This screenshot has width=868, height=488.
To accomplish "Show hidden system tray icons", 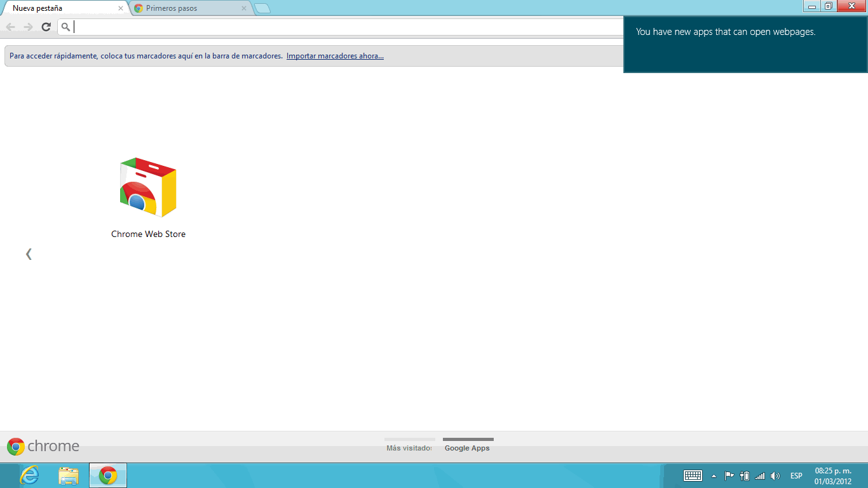I will (x=714, y=476).
